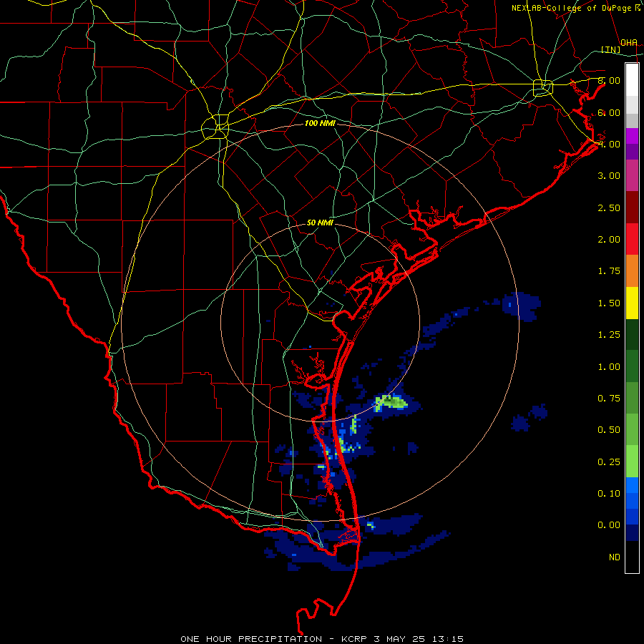Click the 6.00 legend value
This screenshot has width=644, height=644.
click(x=609, y=112)
